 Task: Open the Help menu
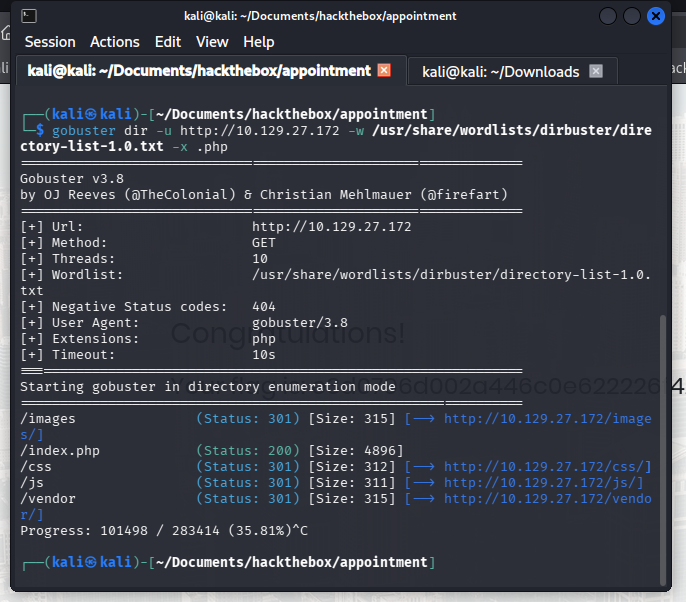tap(259, 42)
